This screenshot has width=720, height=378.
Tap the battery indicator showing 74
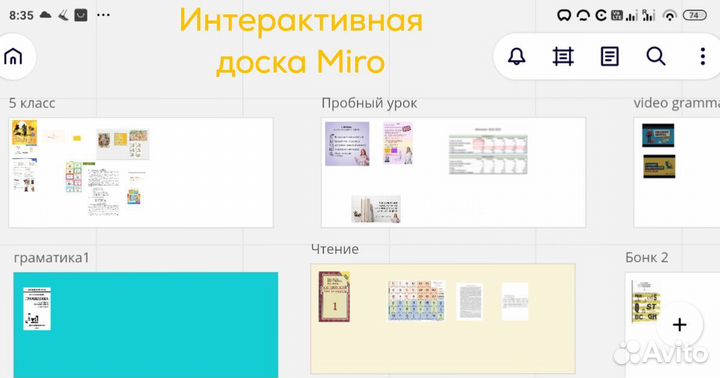[695, 15]
